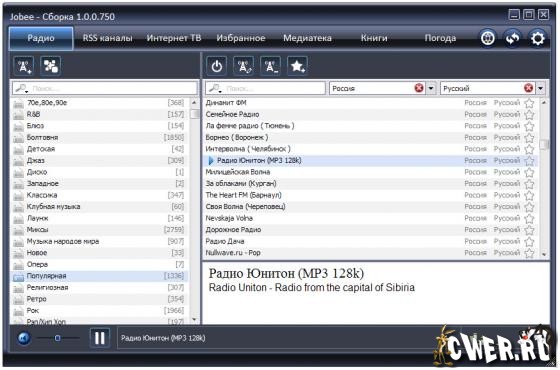Click the refresh arrows icon in top bar
The width and height of the screenshot is (560, 370).
pyautogui.click(x=512, y=38)
